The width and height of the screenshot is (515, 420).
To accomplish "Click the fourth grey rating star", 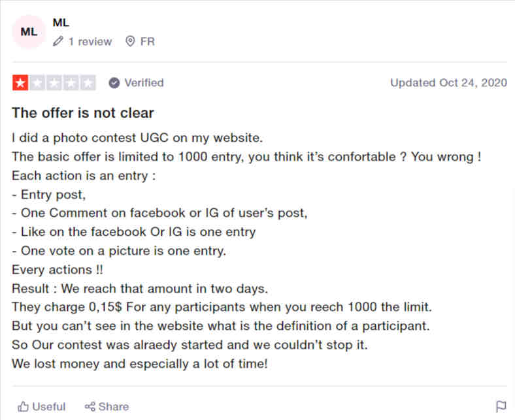I will pos(71,83).
